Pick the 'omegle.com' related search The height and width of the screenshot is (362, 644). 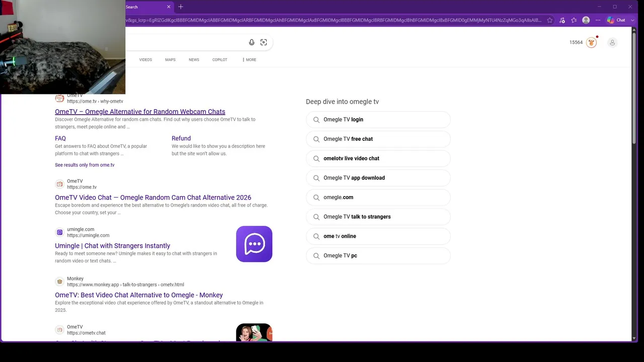[378, 198]
